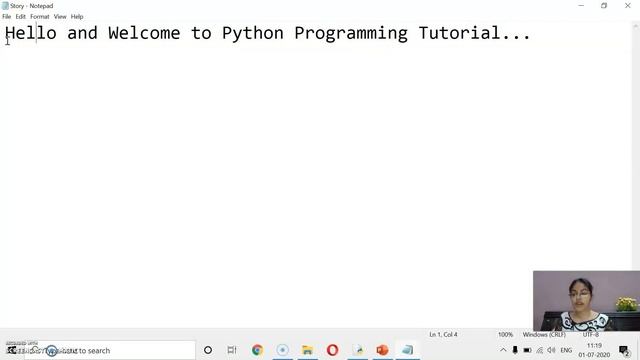Click the active Notepad taskbar icon
The height and width of the screenshot is (360, 640).
tap(407, 350)
